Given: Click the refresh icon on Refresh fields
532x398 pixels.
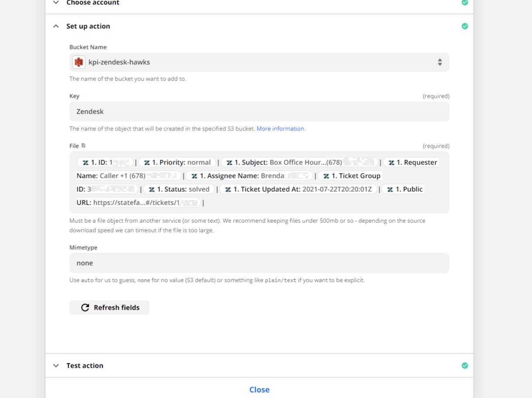Looking at the screenshot, I should (85, 308).
